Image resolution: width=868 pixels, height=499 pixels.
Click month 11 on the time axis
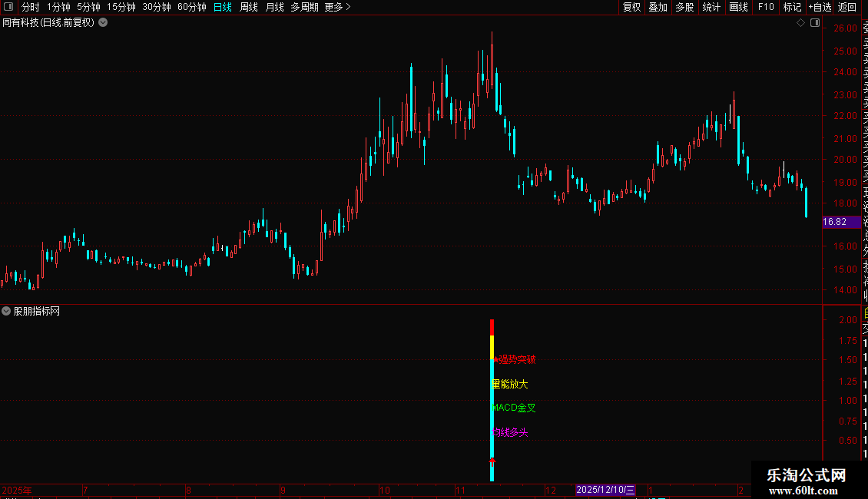coord(460,490)
